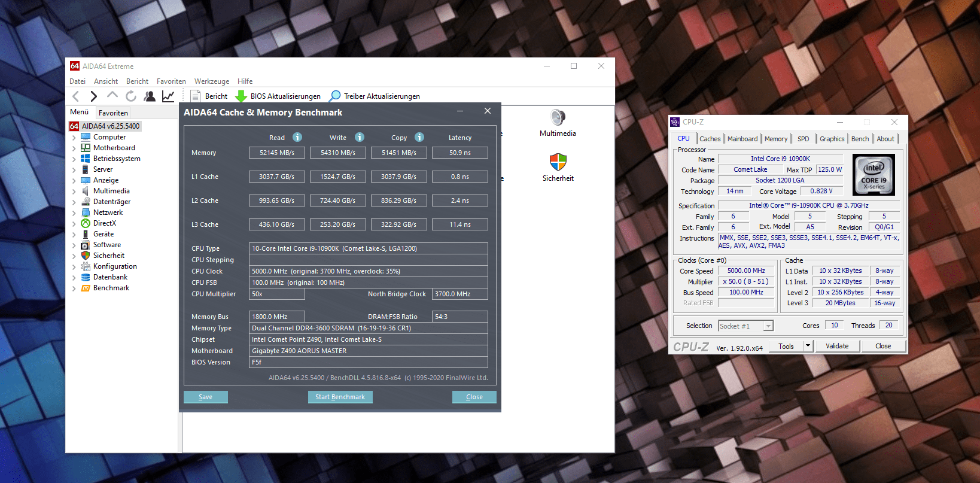Click the L3 Cache Write value 253.20 GB/s

(338, 224)
